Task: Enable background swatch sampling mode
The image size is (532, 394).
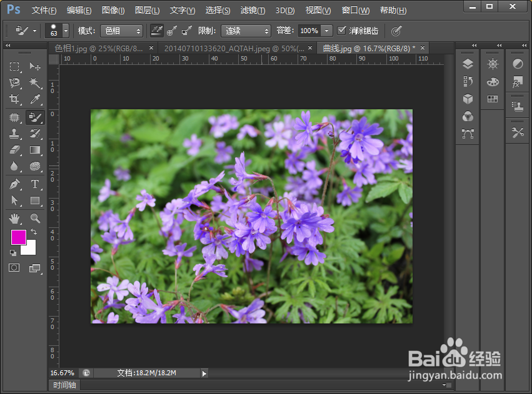Action: coord(187,31)
